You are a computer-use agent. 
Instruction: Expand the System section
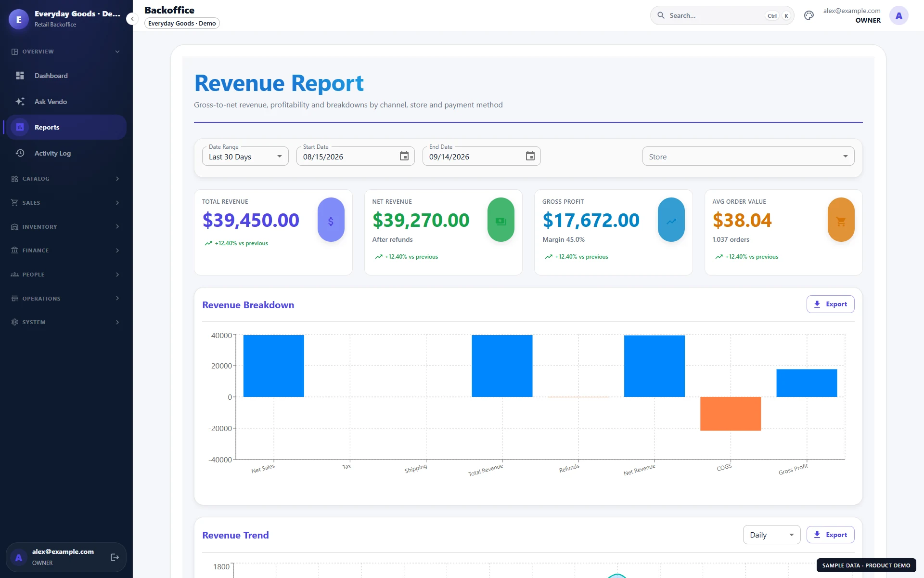(x=66, y=322)
